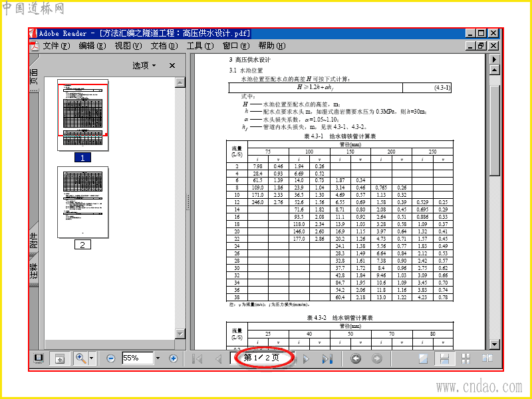Open the 文件(F) menu
The image size is (532, 399).
pos(57,46)
